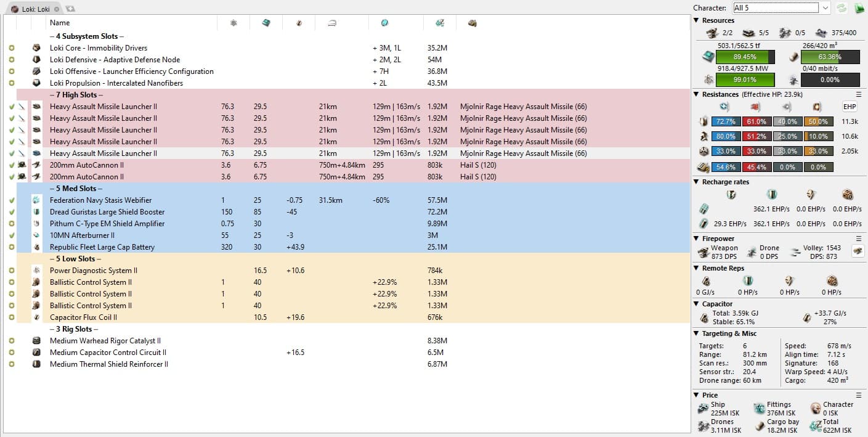This screenshot has width=868, height=437.
Task: Open the Character selection dropdown
Action: coord(781,8)
